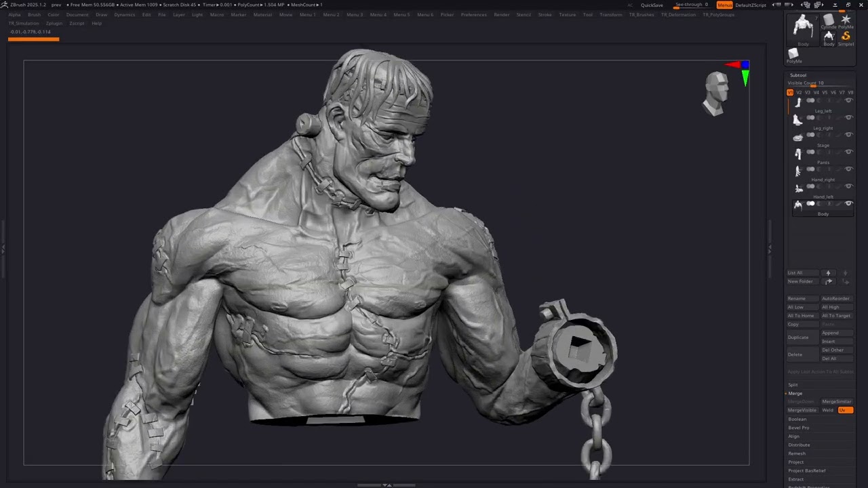Hide the Leg_right subtool via eye
The height and width of the screenshot is (488, 868).
click(848, 117)
